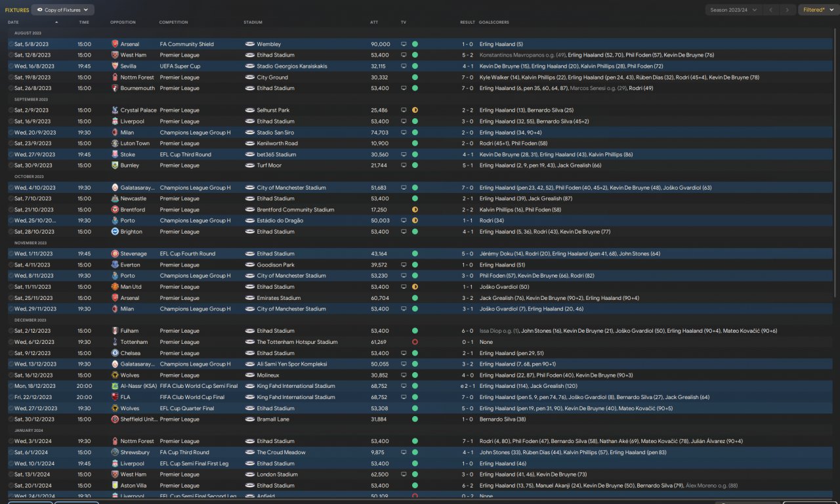Sort by the Time column header
The image size is (840, 504).
[84, 22]
